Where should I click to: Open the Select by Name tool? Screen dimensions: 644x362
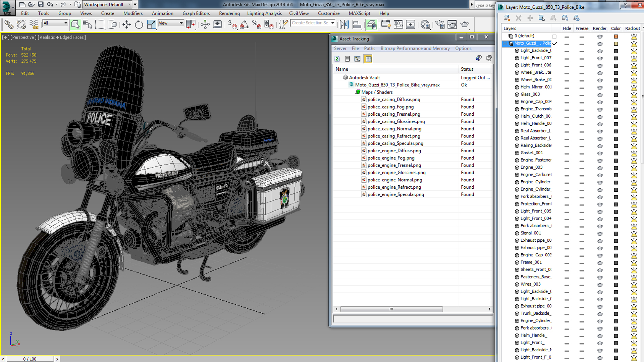click(x=87, y=24)
